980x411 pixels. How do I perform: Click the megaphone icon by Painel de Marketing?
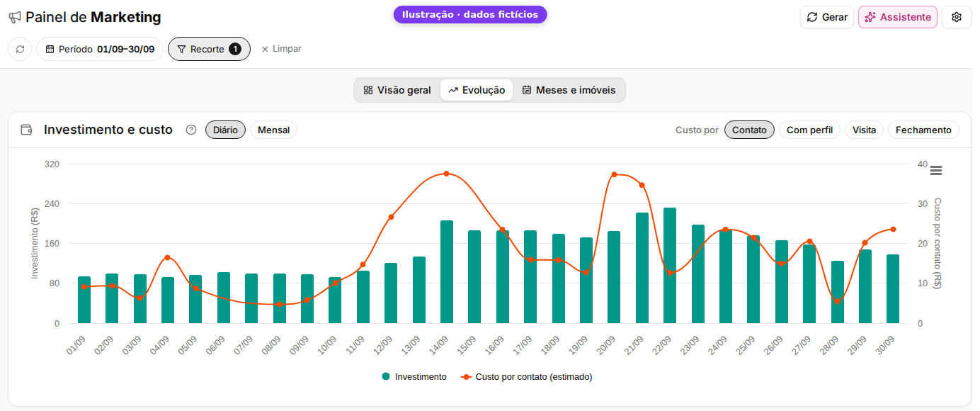[15, 17]
